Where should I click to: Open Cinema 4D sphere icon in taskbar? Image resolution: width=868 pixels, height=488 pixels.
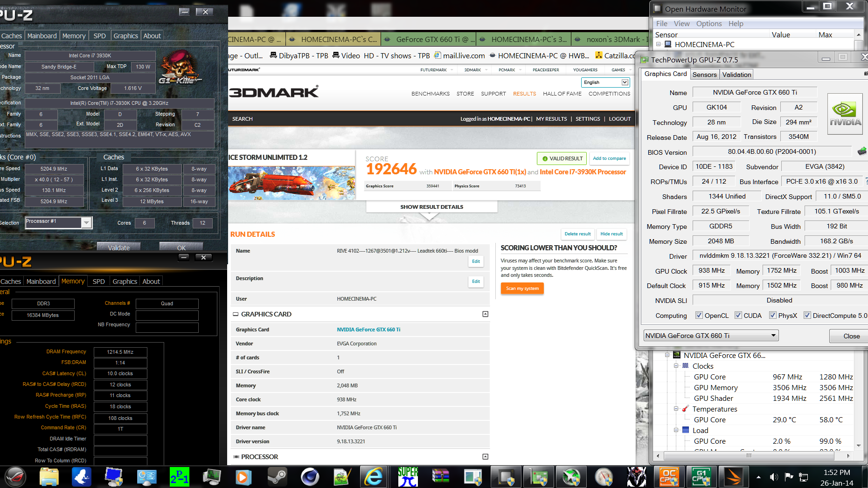[310, 477]
